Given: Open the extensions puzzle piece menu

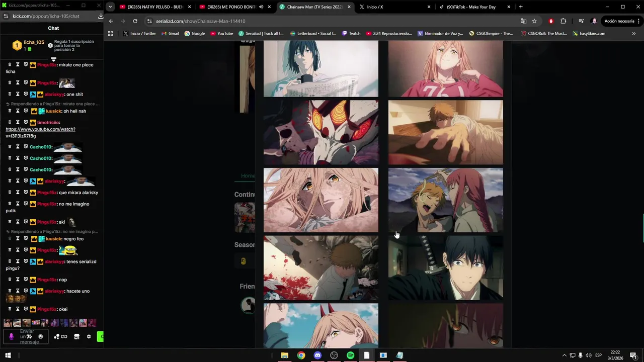Looking at the screenshot, I should pyautogui.click(x=563, y=21).
